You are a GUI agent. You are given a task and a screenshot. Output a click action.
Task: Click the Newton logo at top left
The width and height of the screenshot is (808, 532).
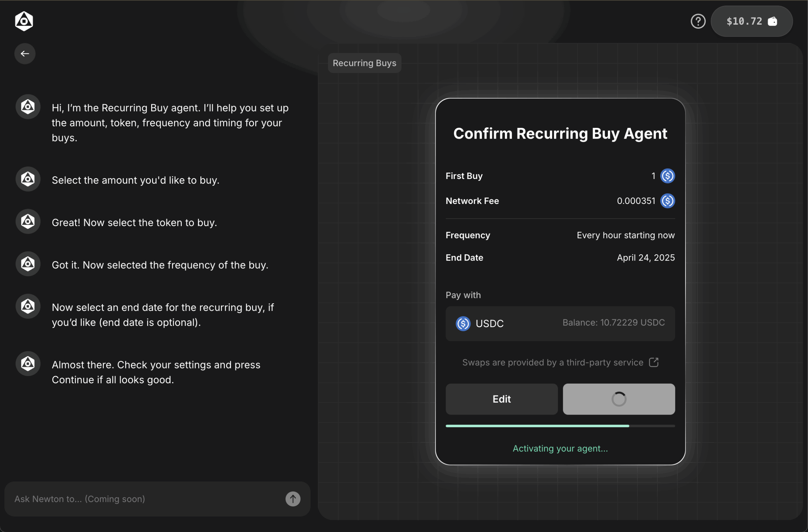pyautogui.click(x=24, y=21)
